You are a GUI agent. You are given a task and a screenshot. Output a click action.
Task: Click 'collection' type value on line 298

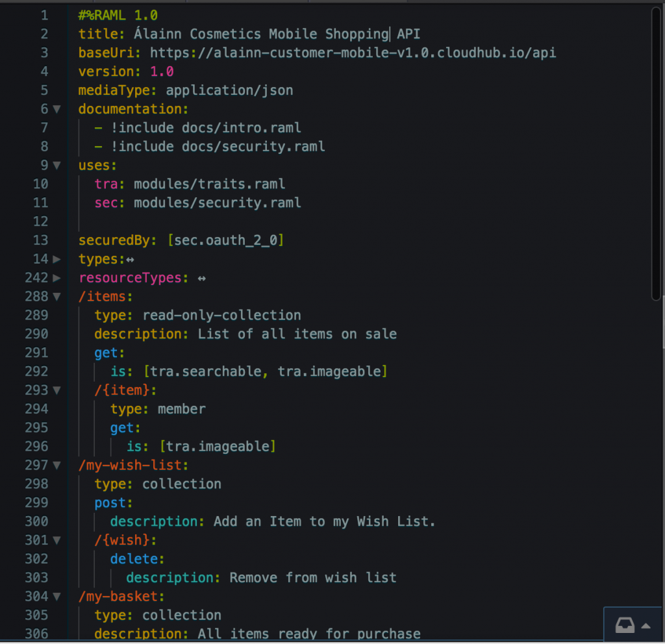click(x=182, y=484)
